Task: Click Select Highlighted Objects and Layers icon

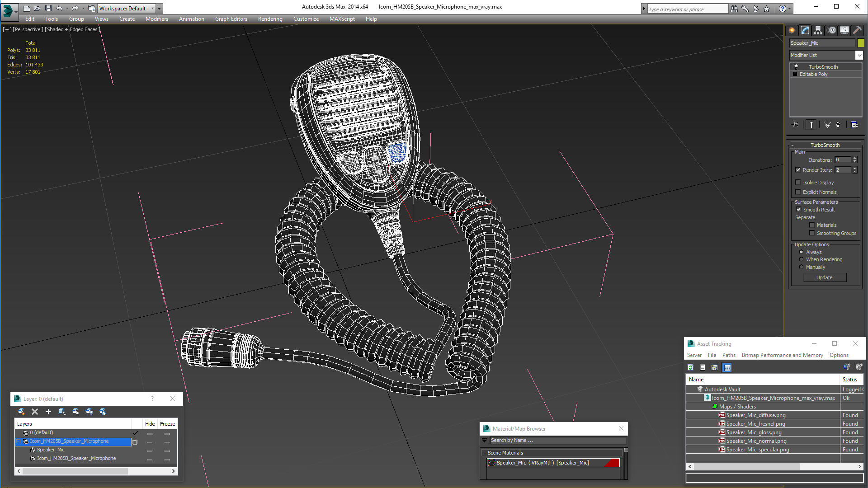Action: pyautogui.click(x=62, y=412)
